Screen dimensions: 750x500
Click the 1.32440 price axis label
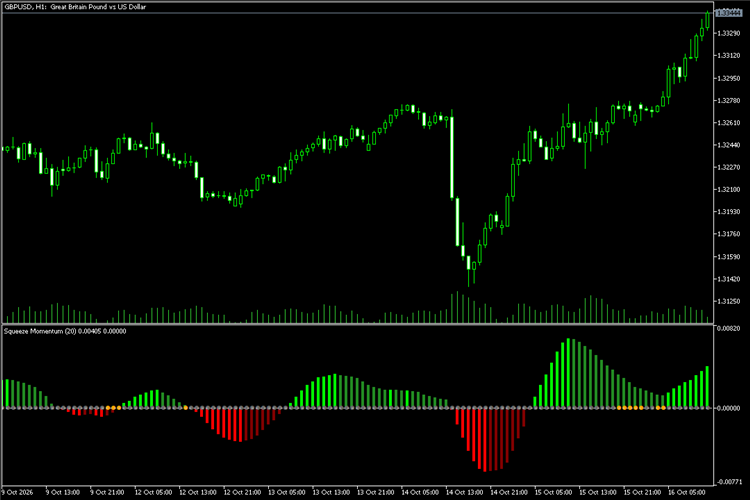[x=728, y=145]
